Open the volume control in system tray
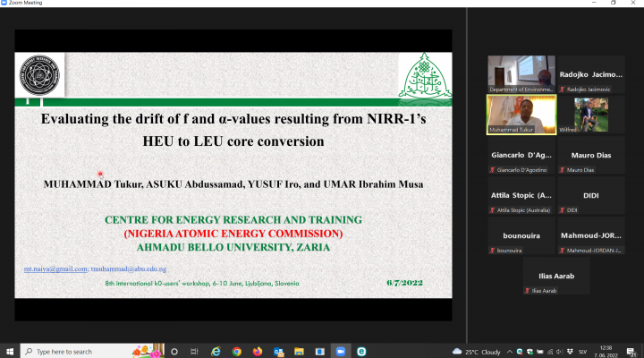 coord(559,352)
